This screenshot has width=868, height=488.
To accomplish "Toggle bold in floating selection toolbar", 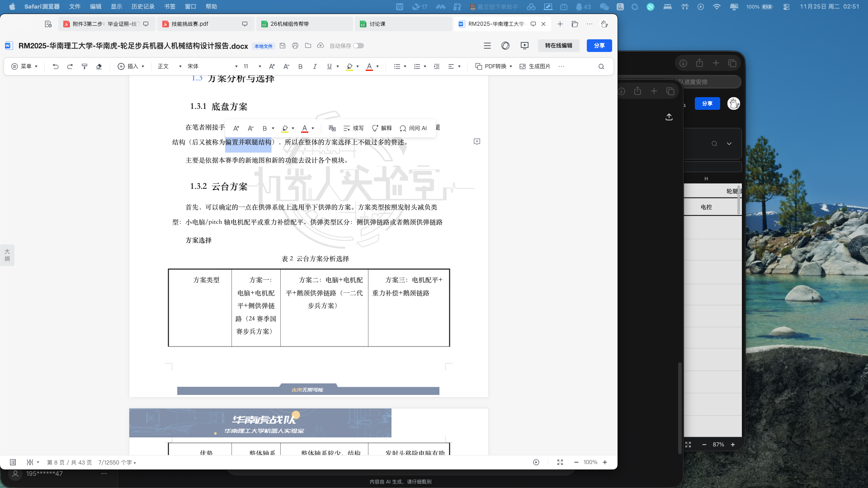I will coord(265,128).
